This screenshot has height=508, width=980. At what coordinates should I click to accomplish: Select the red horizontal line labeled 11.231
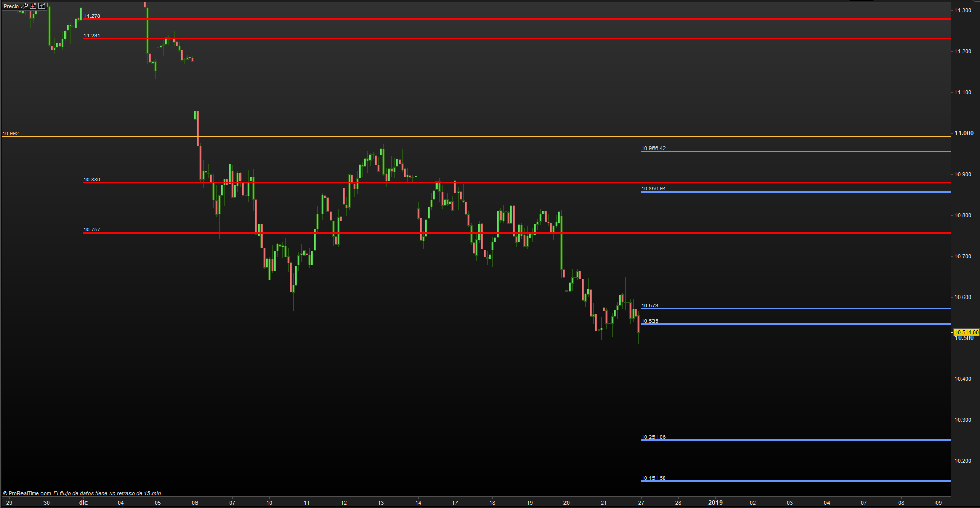click(x=512, y=38)
